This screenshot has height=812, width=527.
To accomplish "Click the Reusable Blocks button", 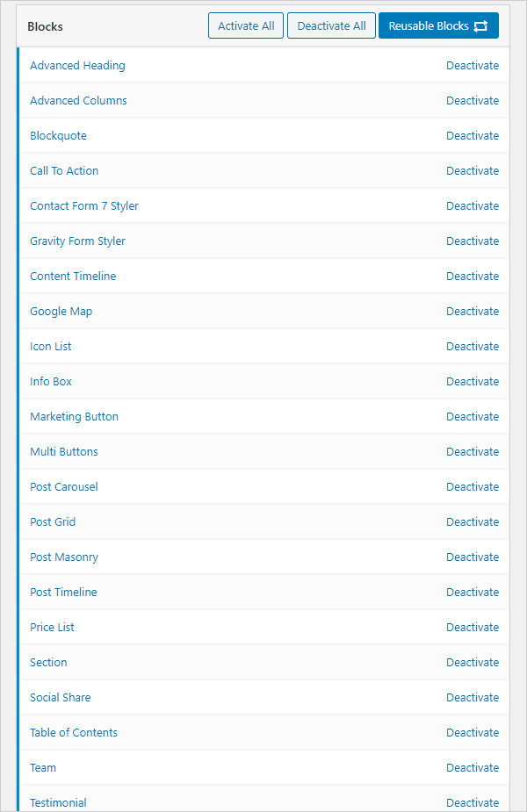I will pyautogui.click(x=438, y=26).
